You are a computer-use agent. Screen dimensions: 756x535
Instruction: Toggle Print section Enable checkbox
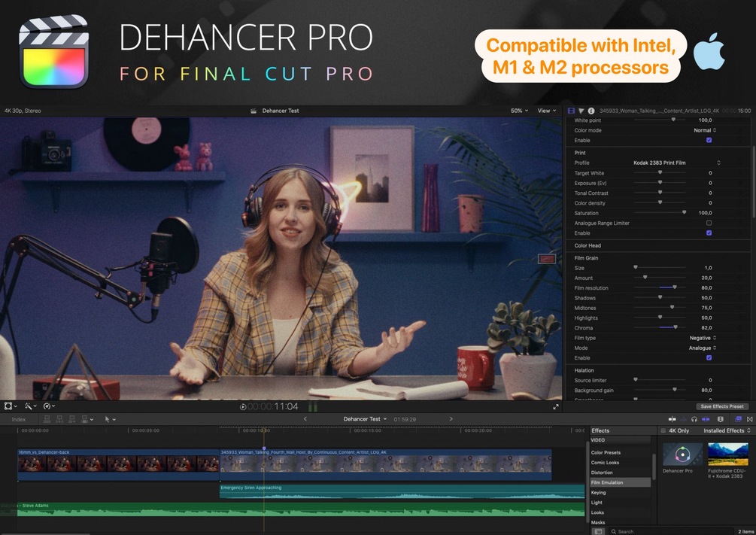click(709, 233)
